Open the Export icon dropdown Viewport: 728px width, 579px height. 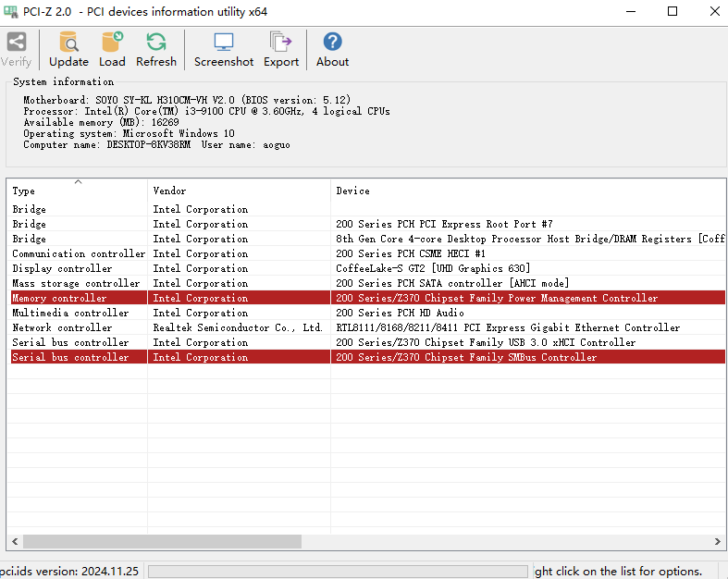click(x=280, y=43)
